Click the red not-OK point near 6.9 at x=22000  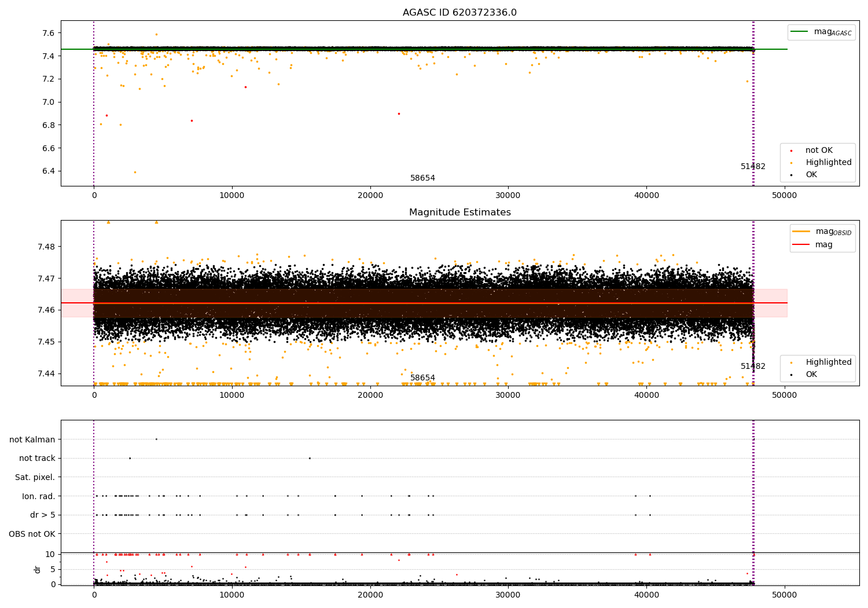click(399, 113)
